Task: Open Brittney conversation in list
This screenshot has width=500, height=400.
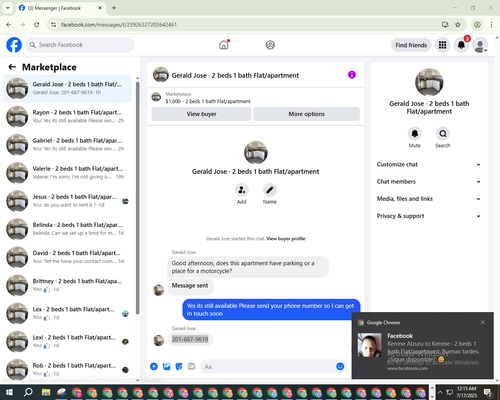Action: pos(67,285)
